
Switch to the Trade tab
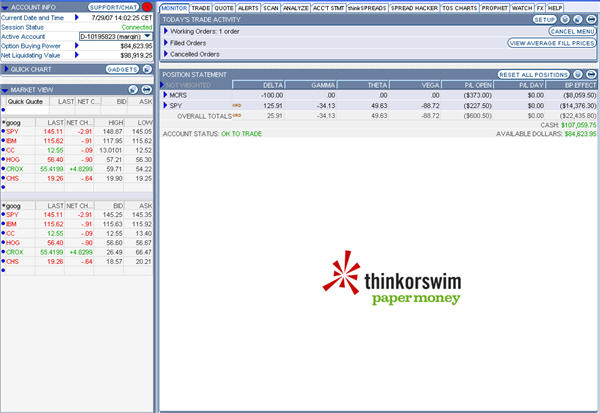(x=200, y=6)
